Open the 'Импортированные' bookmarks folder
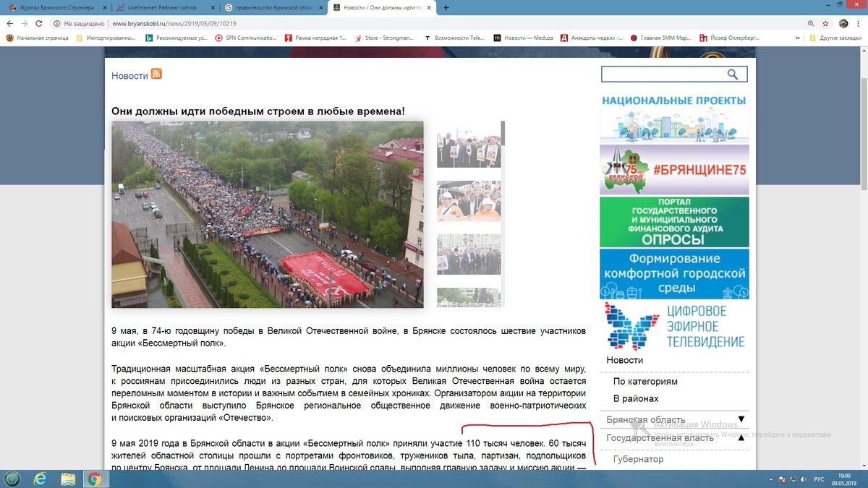The height and width of the screenshot is (488, 868). (106, 38)
